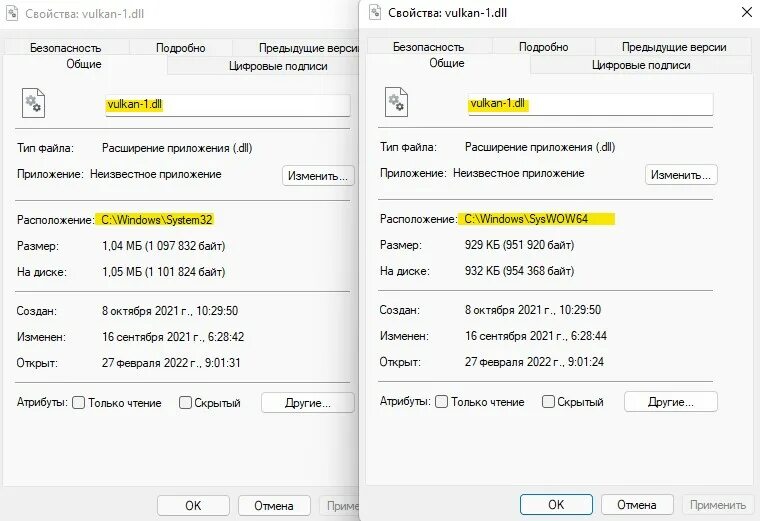This screenshot has width=760, height=521.
Task: Open Цифровые подписи tab in left dialog
Action: [278, 66]
